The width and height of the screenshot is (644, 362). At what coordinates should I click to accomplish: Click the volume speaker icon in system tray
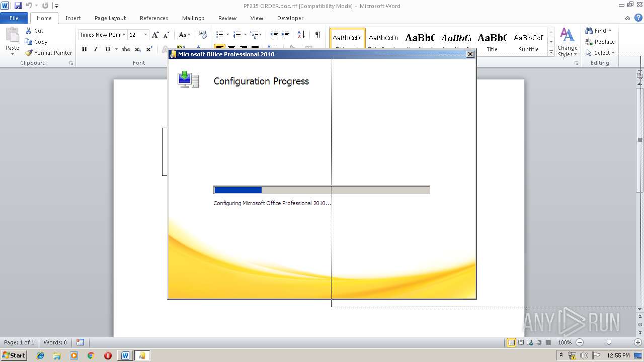[584, 355]
